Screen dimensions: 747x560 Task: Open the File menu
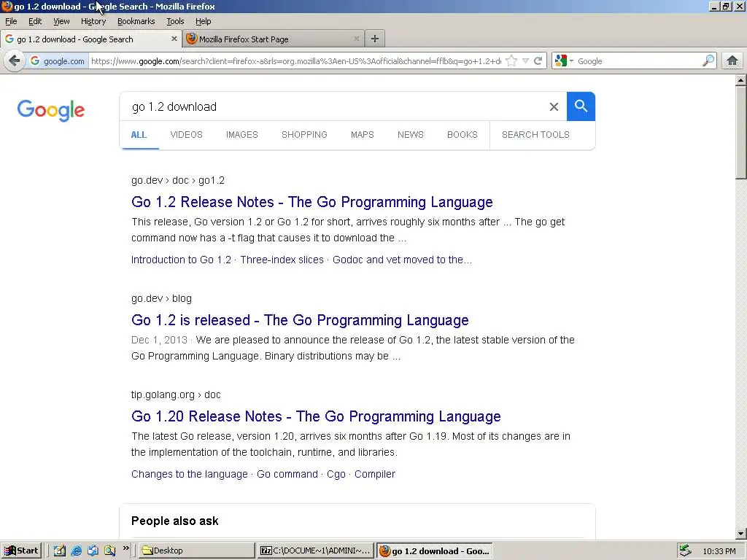pos(11,21)
